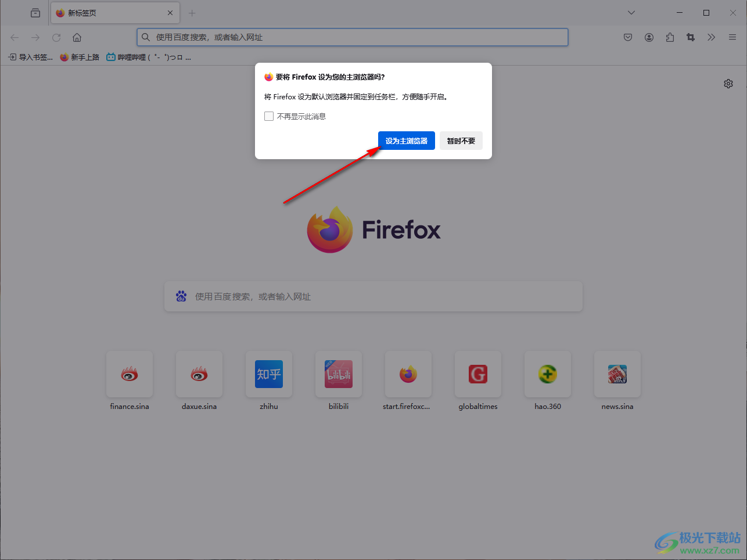Screen dimensions: 747x560
Task: Open the extensions puzzle icon
Action: [x=670, y=37]
